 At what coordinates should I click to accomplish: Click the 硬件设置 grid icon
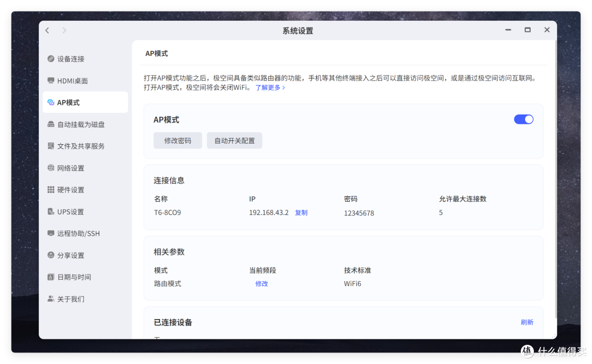point(50,190)
